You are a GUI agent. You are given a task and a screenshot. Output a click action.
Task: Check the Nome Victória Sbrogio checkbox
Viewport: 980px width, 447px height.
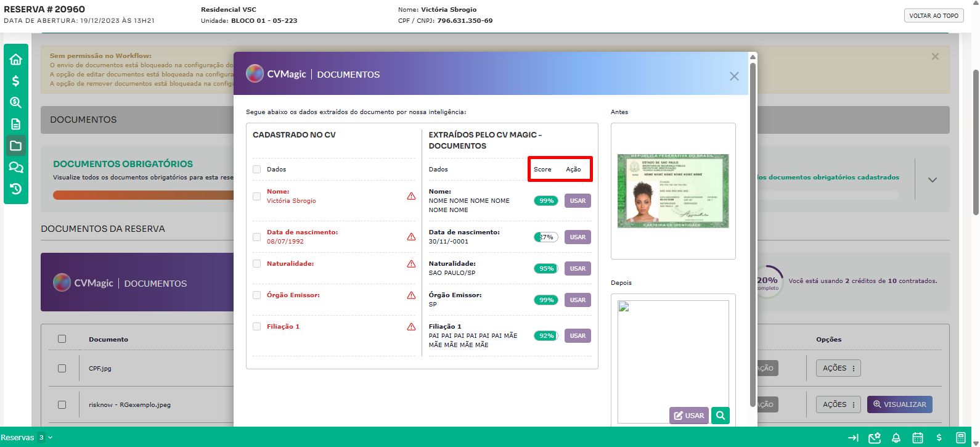256,196
